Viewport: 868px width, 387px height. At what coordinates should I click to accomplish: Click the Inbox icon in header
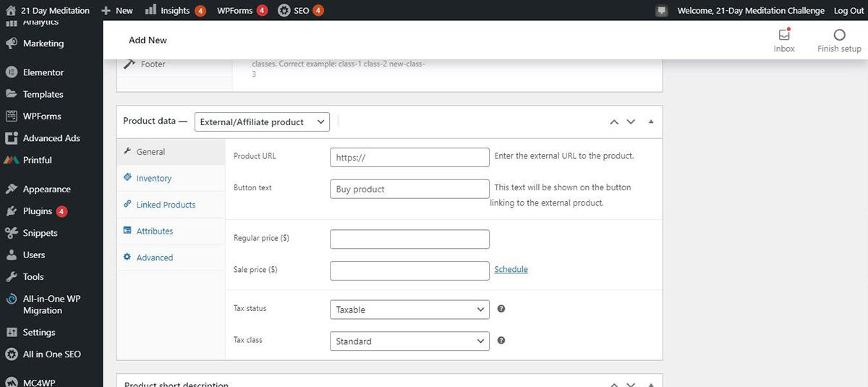pyautogui.click(x=783, y=35)
